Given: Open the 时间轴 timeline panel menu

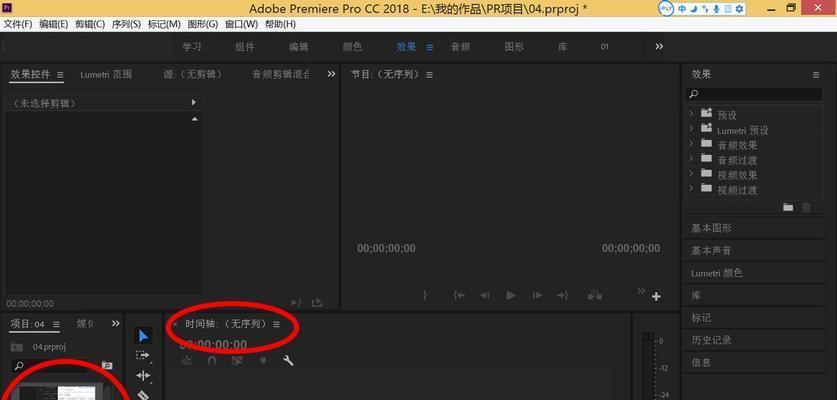Looking at the screenshot, I should pos(277,324).
